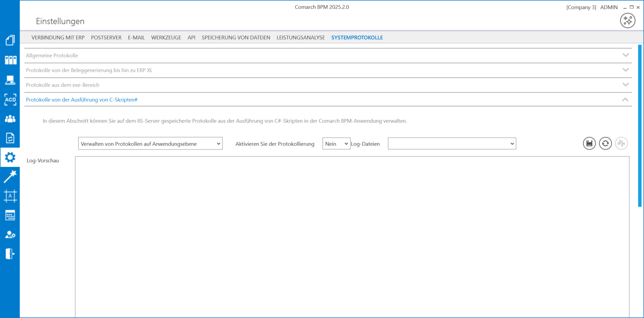
Task: Open the Log-Dateien dropdown
Action: (452, 144)
